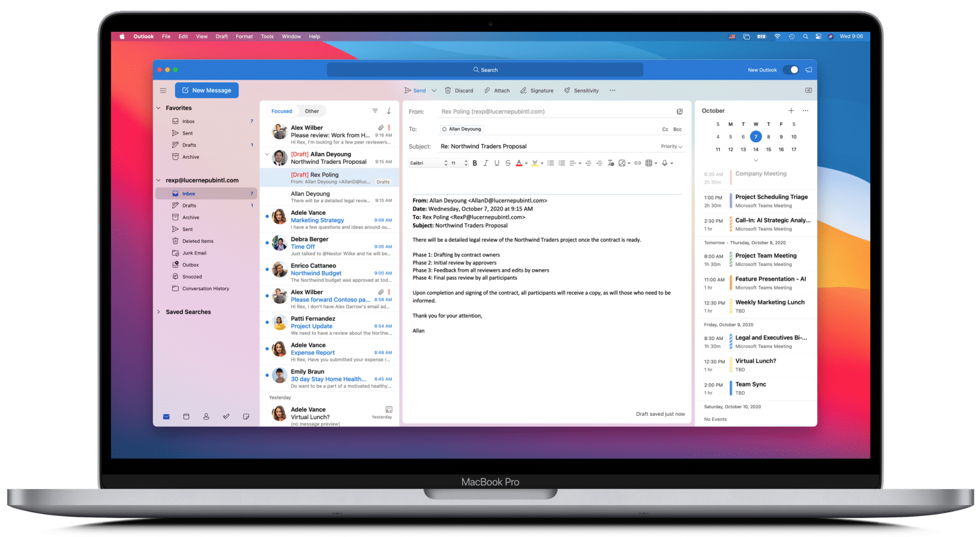The image size is (980, 537).
Task: Click the New Message compose button
Action: tap(207, 91)
